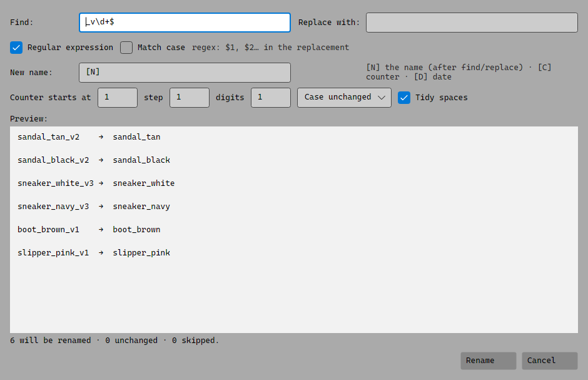Click the Cancel button
The image size is (588, 380).
(x=549, y=361)
